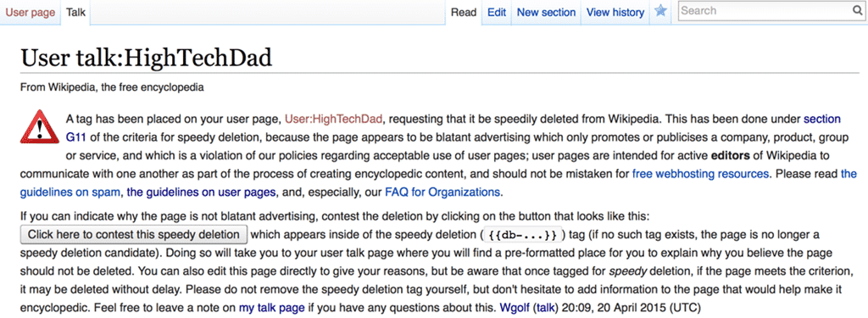Image resolution: width=868 pixels, height=318 pixels.
Task: Open the my talk page link
Action: (x=272, y=308)
